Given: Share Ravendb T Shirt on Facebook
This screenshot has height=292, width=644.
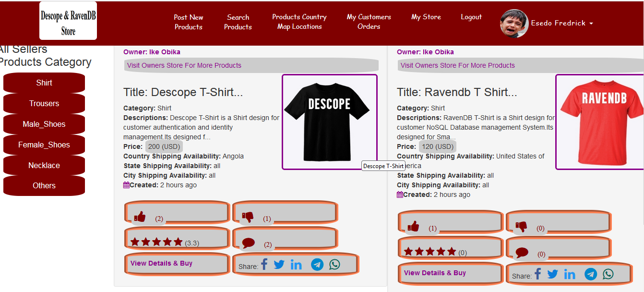Looking at the screenshot, I should tap(538, 274).
